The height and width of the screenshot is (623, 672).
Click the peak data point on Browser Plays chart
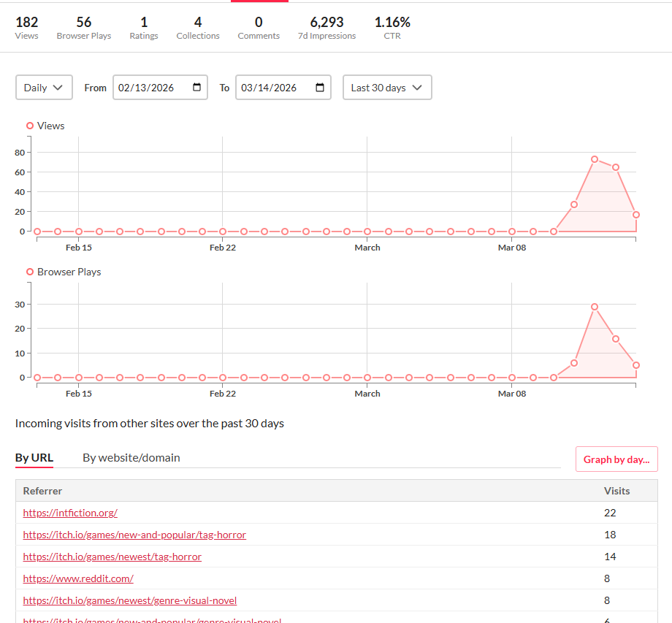click(595, 307)
